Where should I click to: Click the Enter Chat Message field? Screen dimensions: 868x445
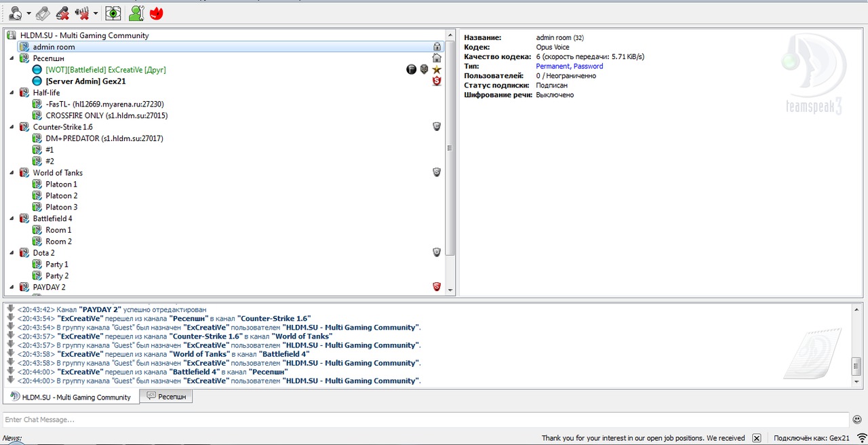click(x=426, y=420)
